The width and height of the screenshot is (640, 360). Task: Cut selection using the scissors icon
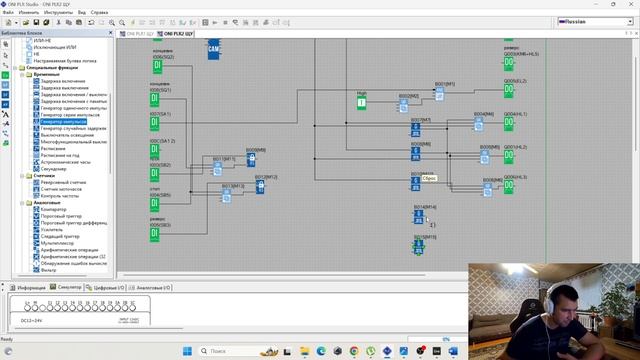pos(58,22)
